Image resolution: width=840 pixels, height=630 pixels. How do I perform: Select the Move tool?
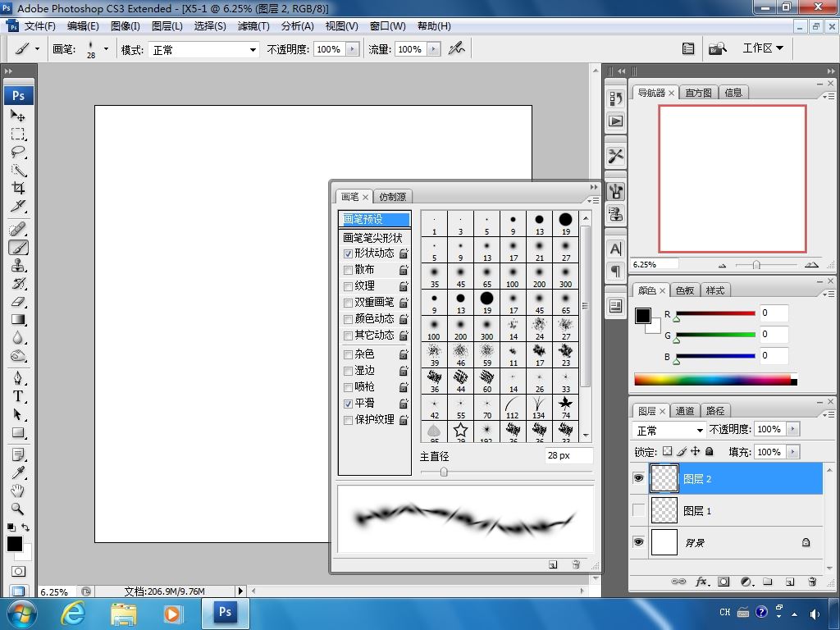[x=18, y=116]
